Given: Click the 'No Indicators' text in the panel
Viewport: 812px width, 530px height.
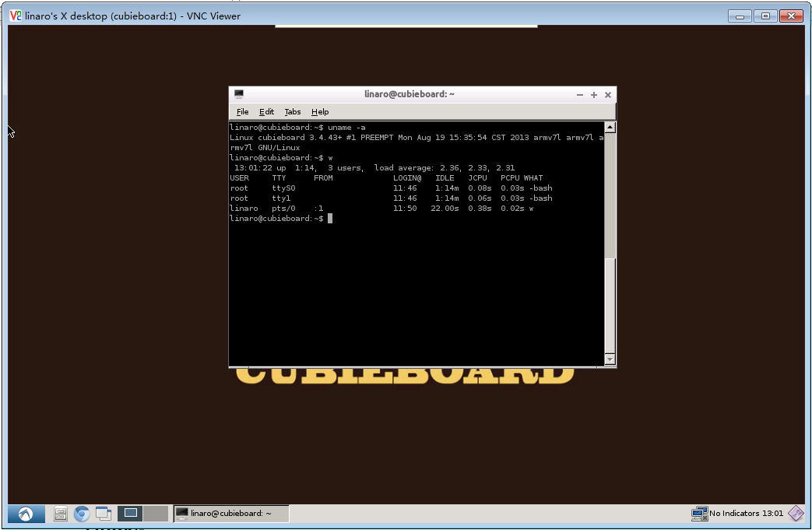Looking at the screenshot, I should tap(734, 514).
